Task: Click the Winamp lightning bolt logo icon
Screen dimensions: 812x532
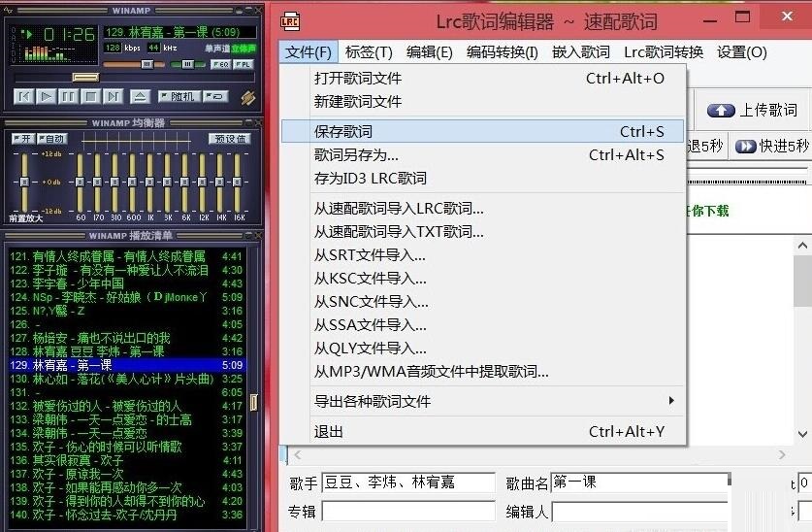Action: (248, 97)
